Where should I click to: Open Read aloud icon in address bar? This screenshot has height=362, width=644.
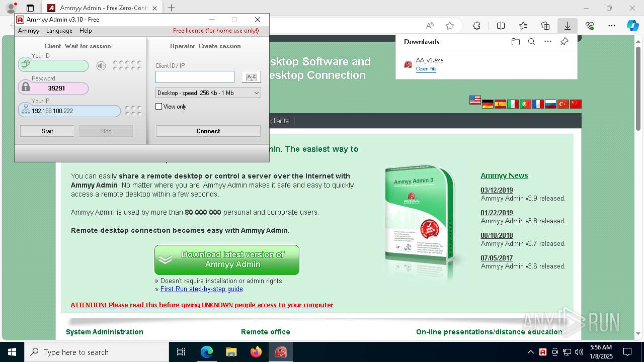[x=430, y=26]
